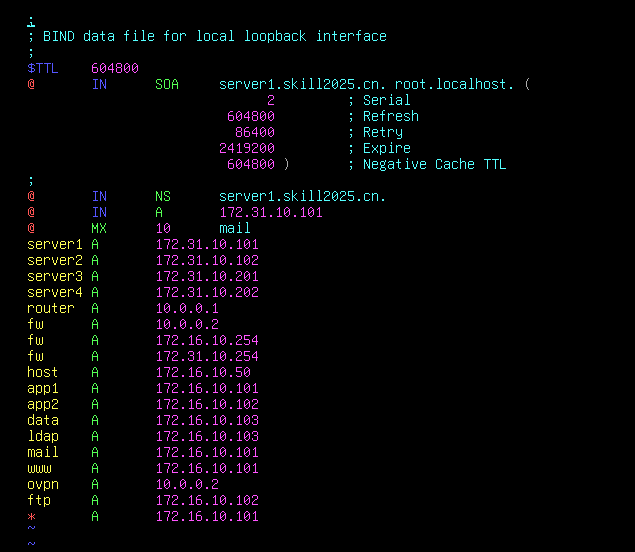The height and width of the screenshot is (552, 635).
Task: Click the $TTL directive keyword
Action: 43,68
